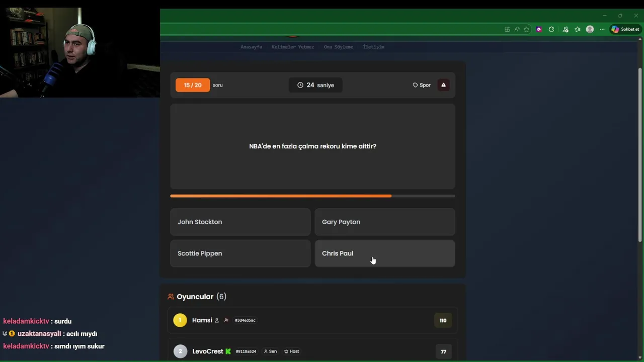Click the orange question progress bar
Screen dimensions: 644x362
[312, 196]
